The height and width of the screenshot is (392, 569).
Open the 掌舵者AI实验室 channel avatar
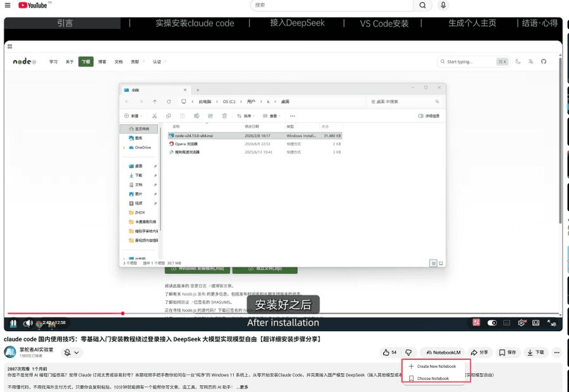coord(9,352)
